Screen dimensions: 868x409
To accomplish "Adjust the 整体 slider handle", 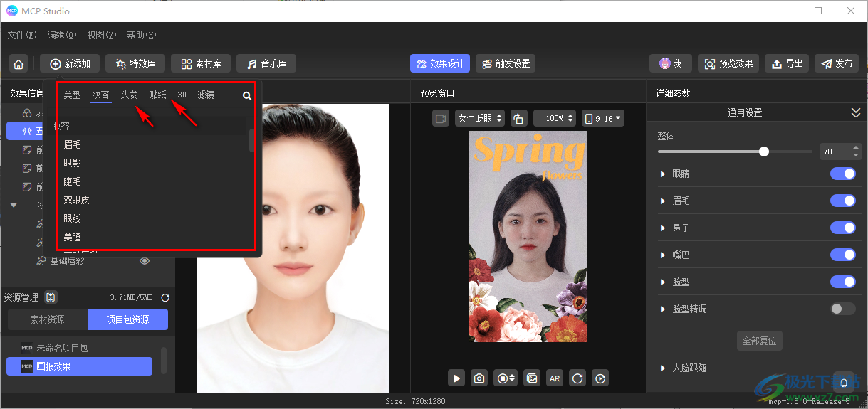I will click(x=764, y=152).
